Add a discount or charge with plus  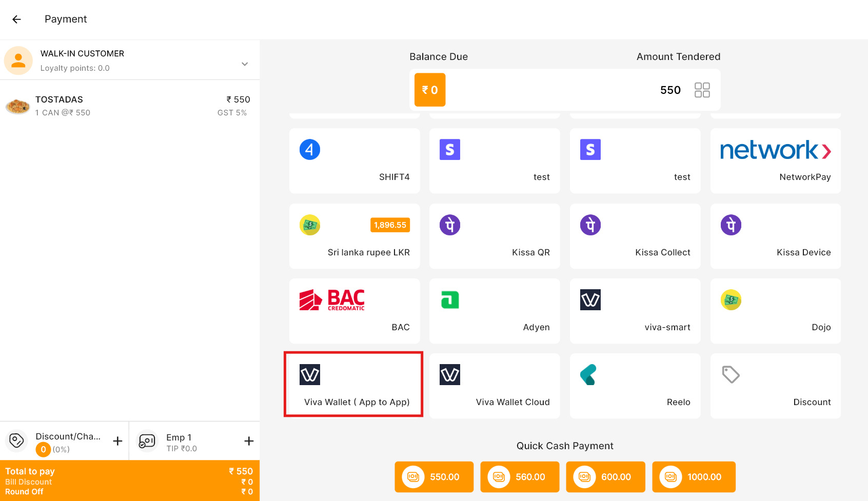(117, 441)
